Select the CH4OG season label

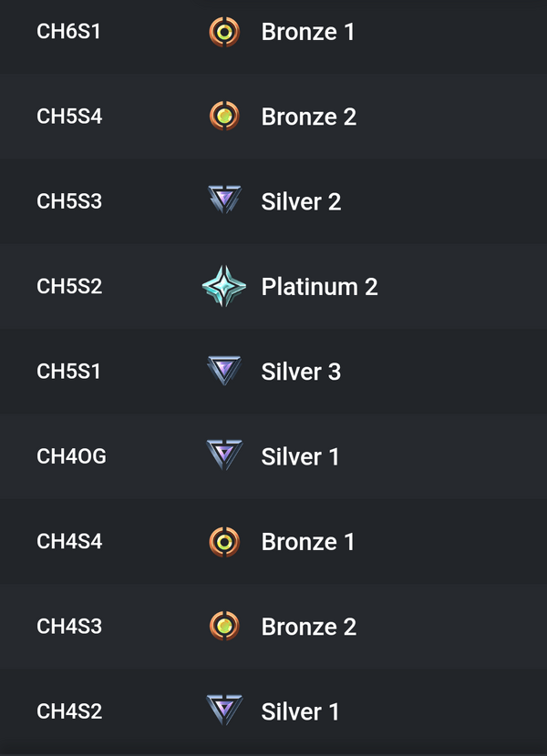[71, 456]
